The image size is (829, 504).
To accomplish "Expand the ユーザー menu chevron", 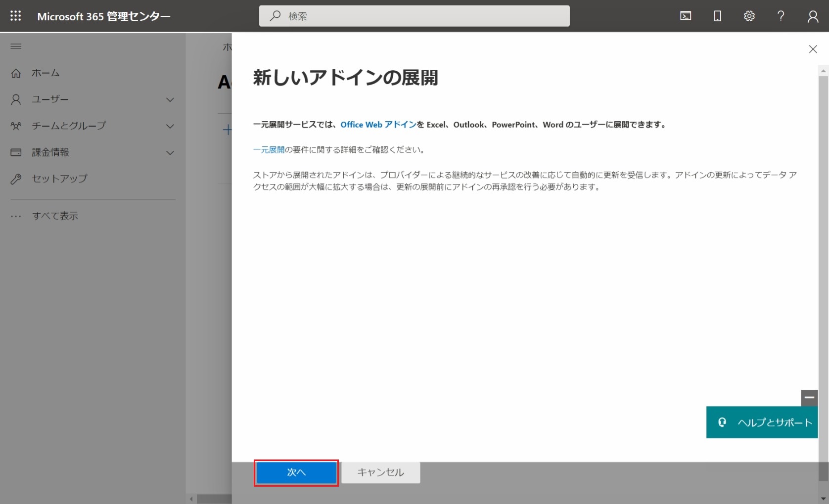I will (x=170, y=99).
